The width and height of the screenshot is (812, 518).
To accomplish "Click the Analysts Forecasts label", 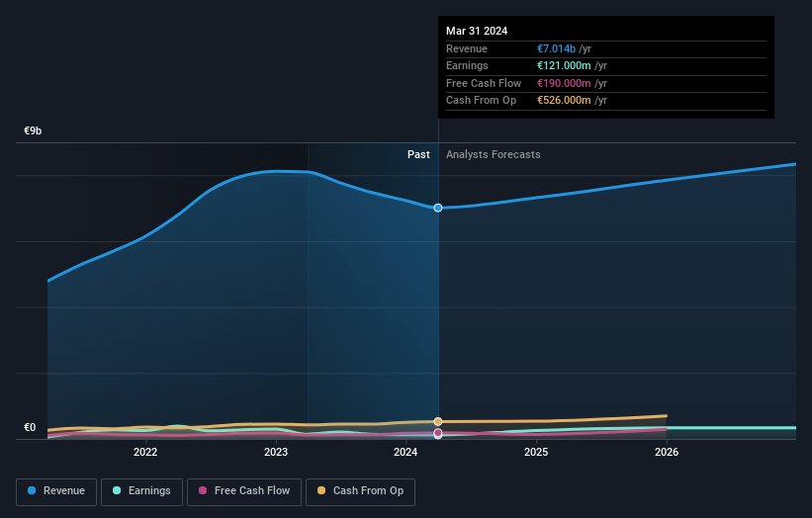I will (x=493, y=155).
